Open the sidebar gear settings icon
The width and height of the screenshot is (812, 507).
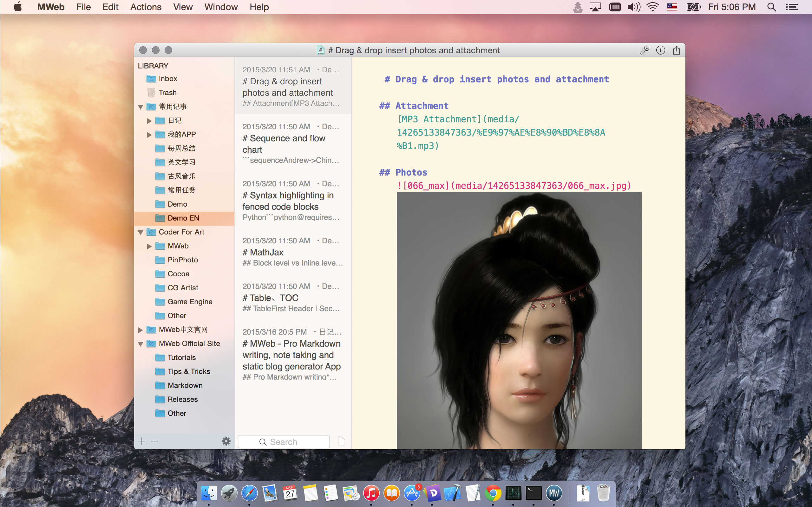226,441
